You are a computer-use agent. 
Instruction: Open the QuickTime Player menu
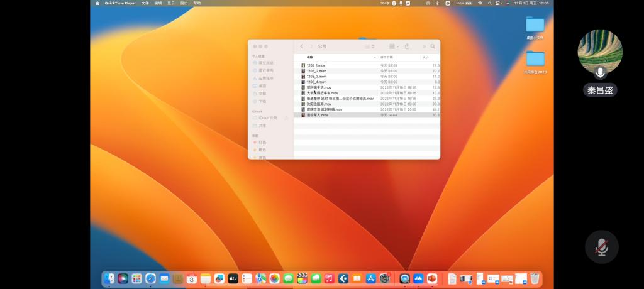click(x=120, y=3)
